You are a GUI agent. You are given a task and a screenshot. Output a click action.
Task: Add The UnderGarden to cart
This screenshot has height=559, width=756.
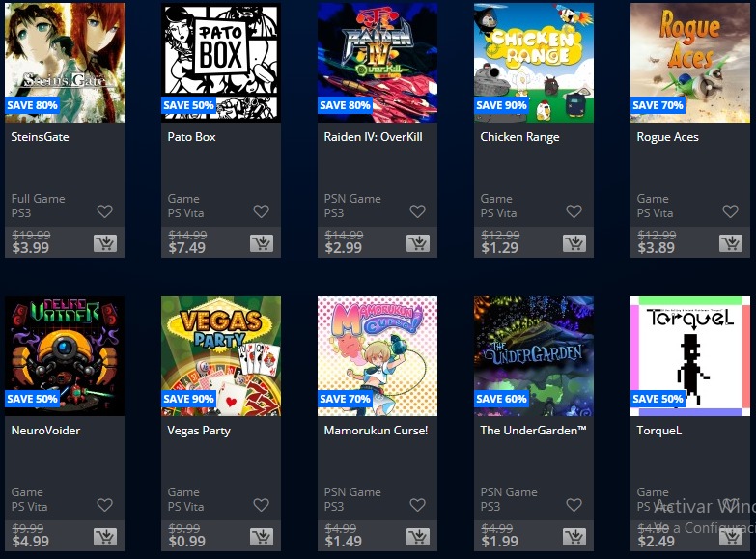(x=574, y=537)
